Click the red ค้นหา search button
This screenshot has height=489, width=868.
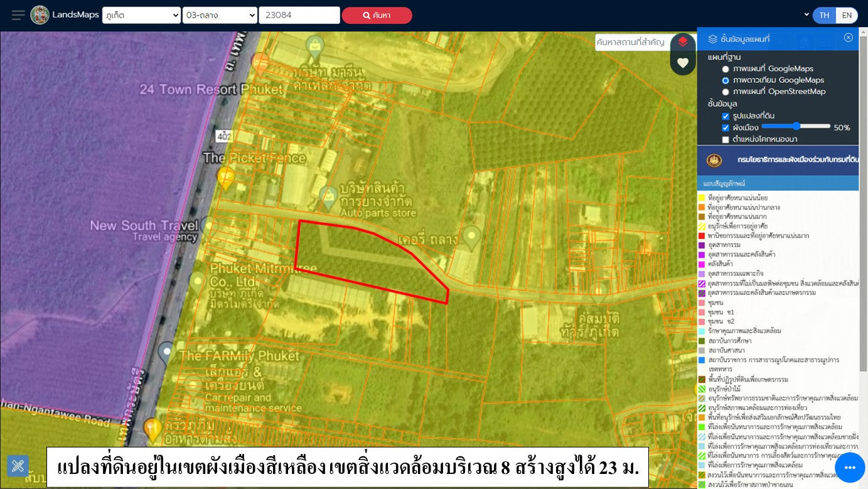pos(377,15)
